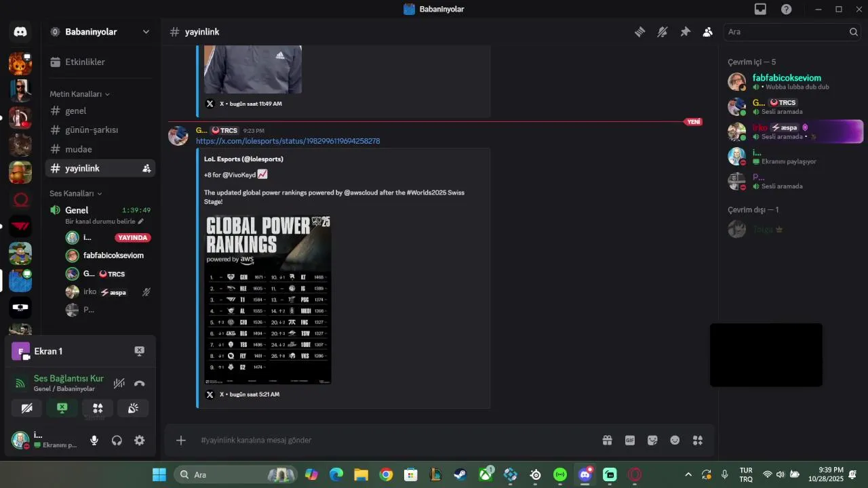Turn on camera button
The height and width of the screenshot is (488, 868).
[27, 408]
